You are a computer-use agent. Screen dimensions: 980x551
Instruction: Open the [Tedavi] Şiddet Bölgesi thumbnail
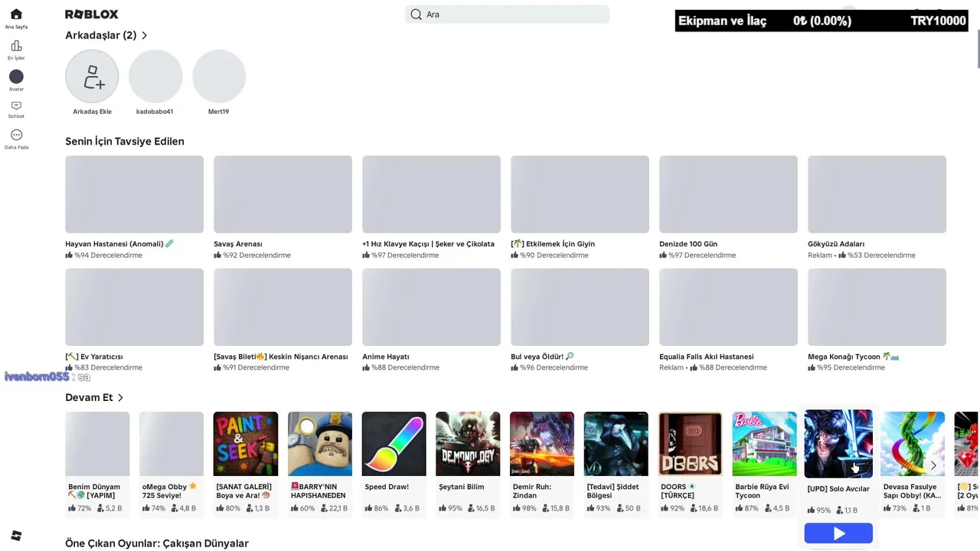coord(616,444)
